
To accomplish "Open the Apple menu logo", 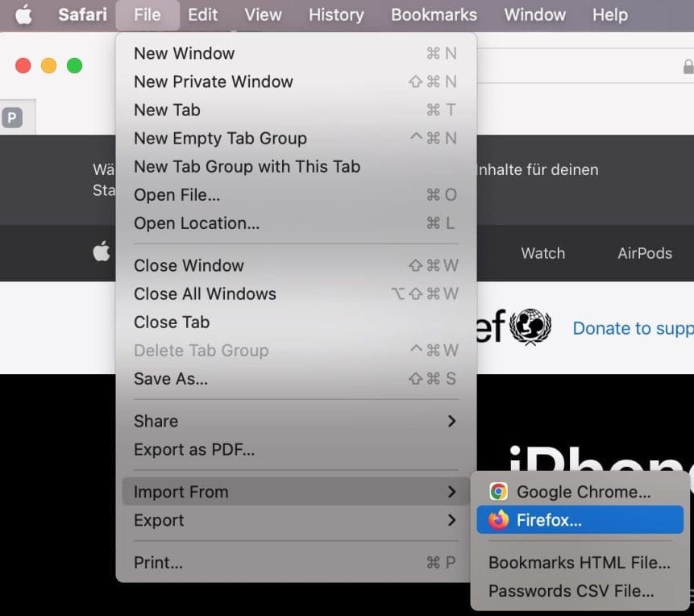I will (23, 15).
